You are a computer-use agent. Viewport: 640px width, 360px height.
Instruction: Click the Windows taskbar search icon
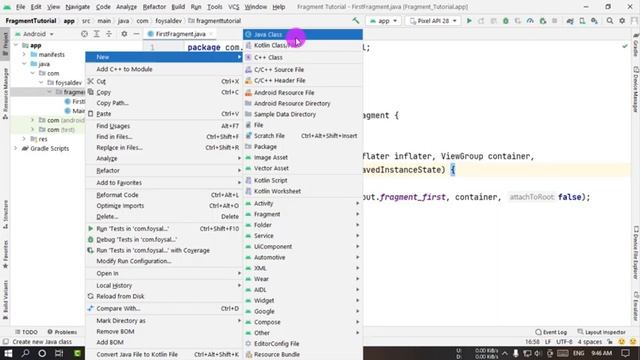pyautogui.click(x=25, y=353)
